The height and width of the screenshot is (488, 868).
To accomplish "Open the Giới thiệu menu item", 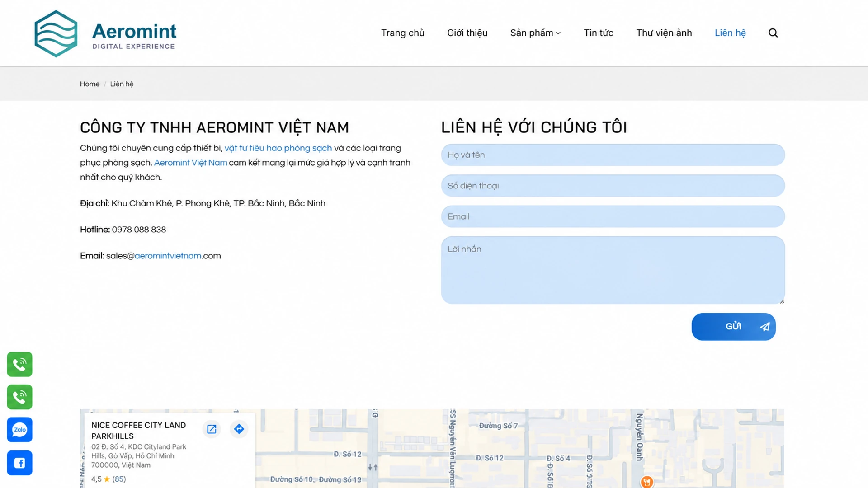I will (467, 33).
